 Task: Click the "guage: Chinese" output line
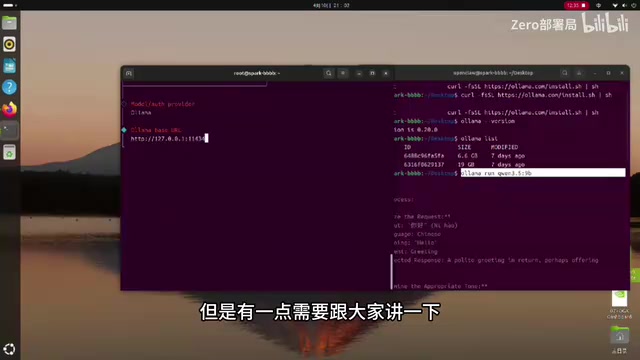[x=417, y=234]
